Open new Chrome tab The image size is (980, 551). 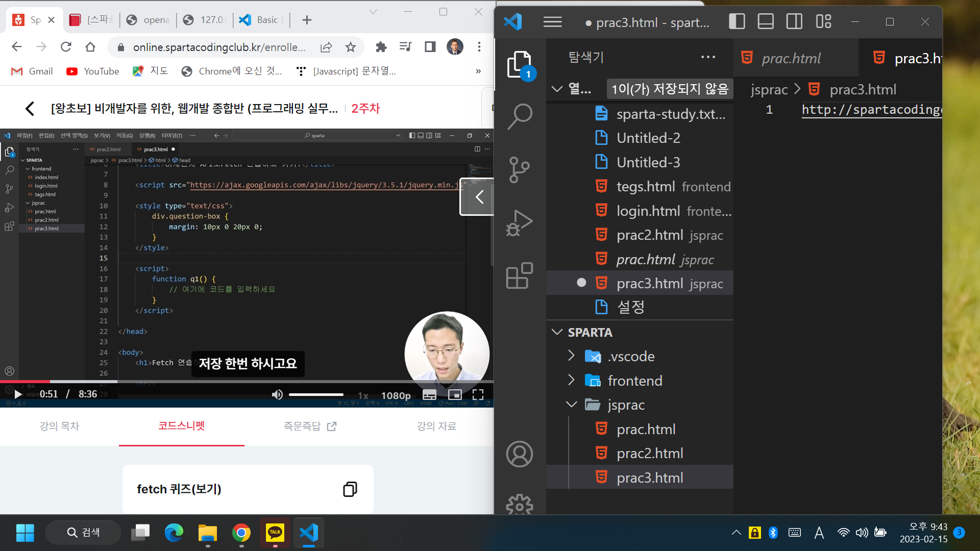click(x=307, y=20)
